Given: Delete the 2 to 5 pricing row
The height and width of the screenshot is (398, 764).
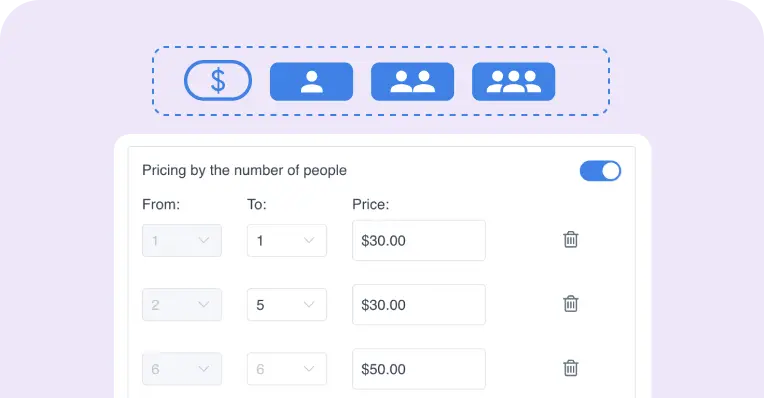Looking at the screenshot, I should click(x=571, y=304).
